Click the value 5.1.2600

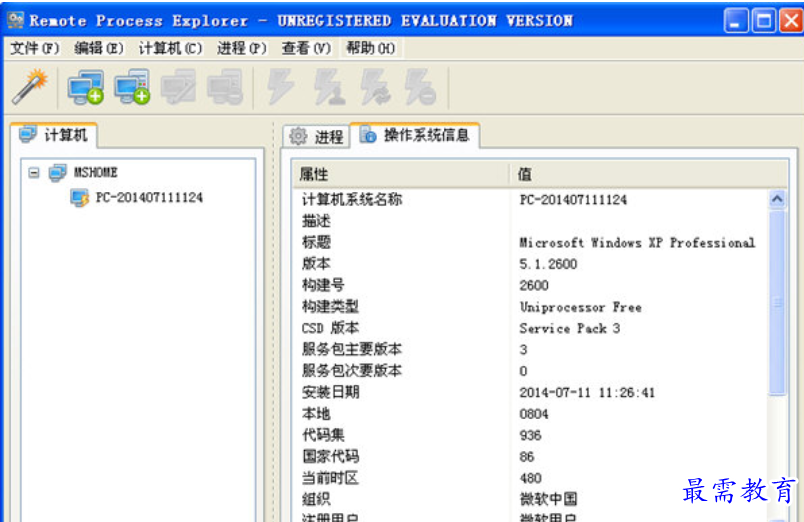[548, 264]
